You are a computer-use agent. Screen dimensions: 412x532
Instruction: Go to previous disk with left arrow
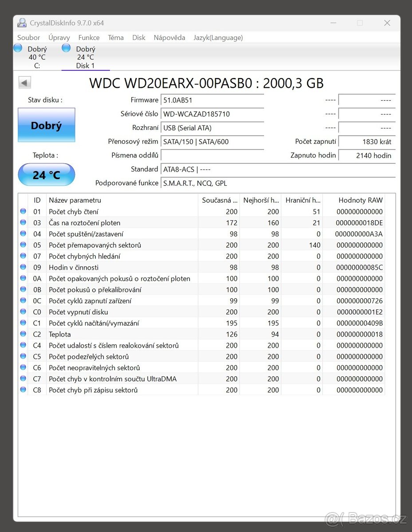tap(25, 82)
